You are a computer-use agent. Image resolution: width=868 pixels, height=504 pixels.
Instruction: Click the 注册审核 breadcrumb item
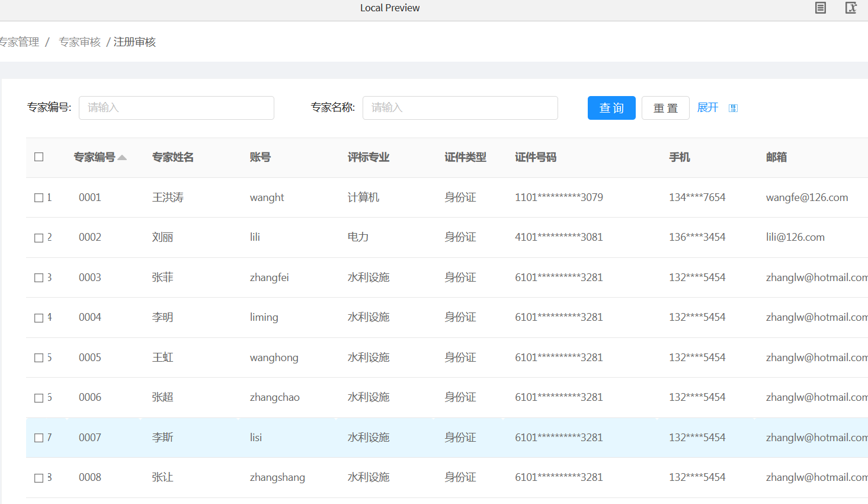(134, 42)
